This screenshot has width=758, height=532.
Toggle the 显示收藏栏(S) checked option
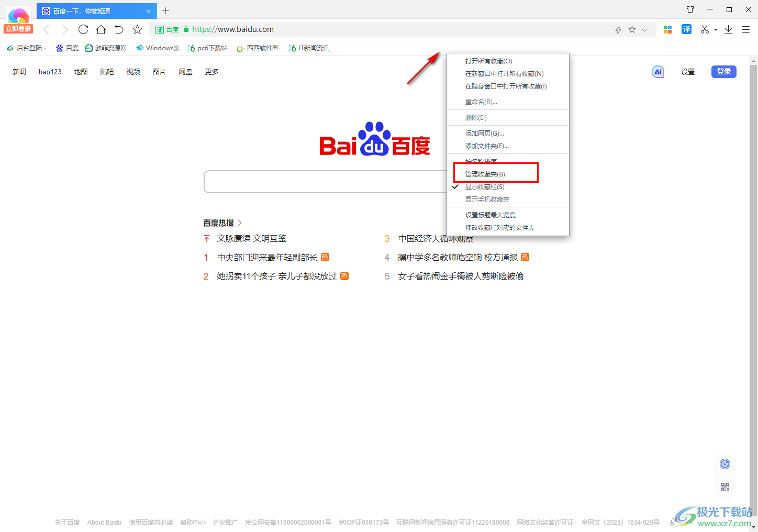tap(508, 187)
